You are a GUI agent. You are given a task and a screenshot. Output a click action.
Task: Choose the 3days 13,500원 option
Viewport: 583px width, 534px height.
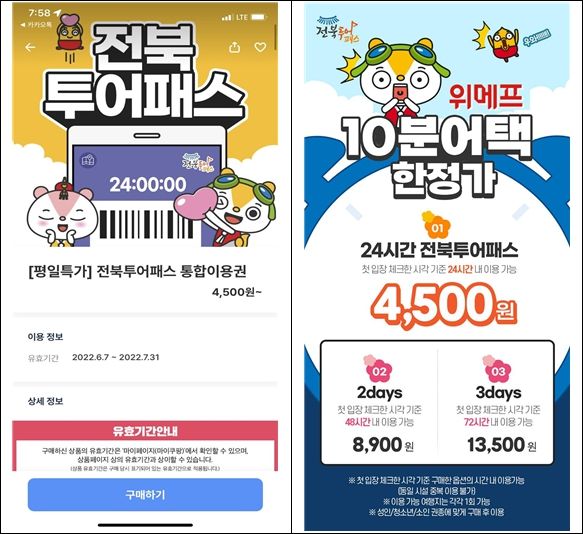[497, 403]
